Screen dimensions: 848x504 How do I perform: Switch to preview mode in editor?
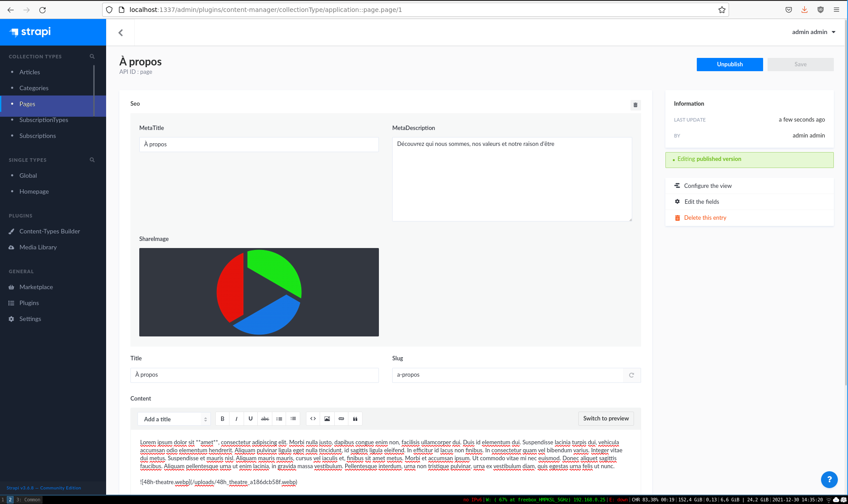tap(606, 419)
